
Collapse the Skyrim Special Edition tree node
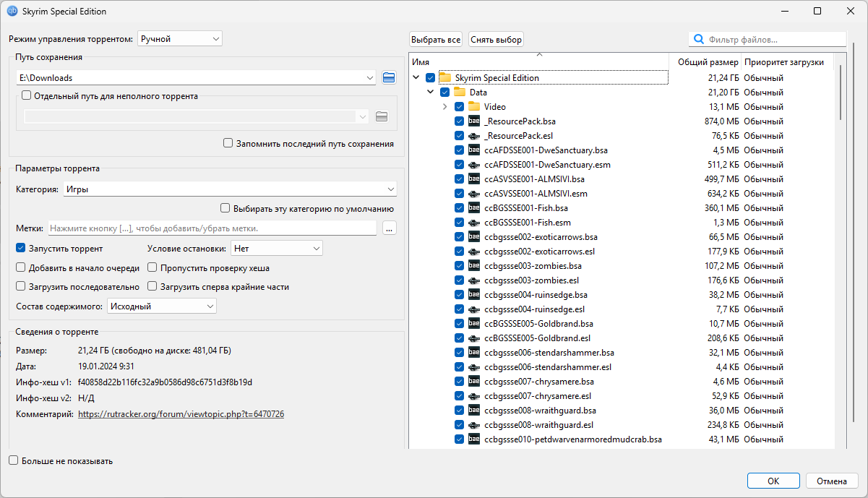coord(416,77)
